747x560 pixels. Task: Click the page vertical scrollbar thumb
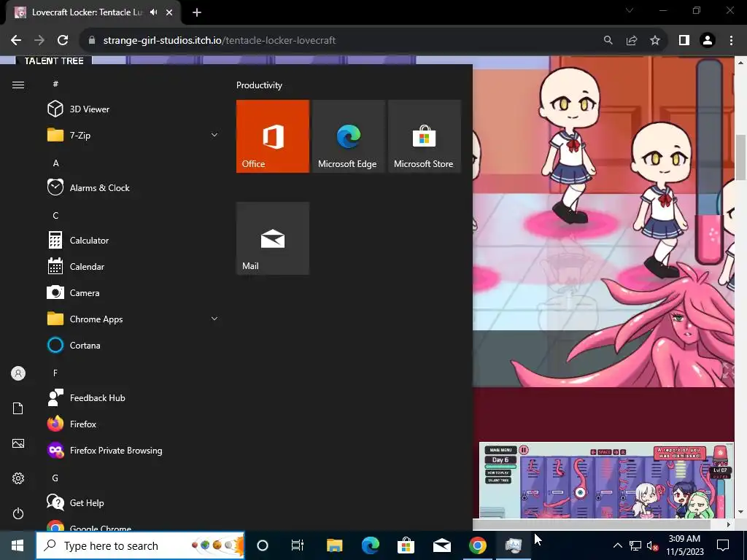741,157
